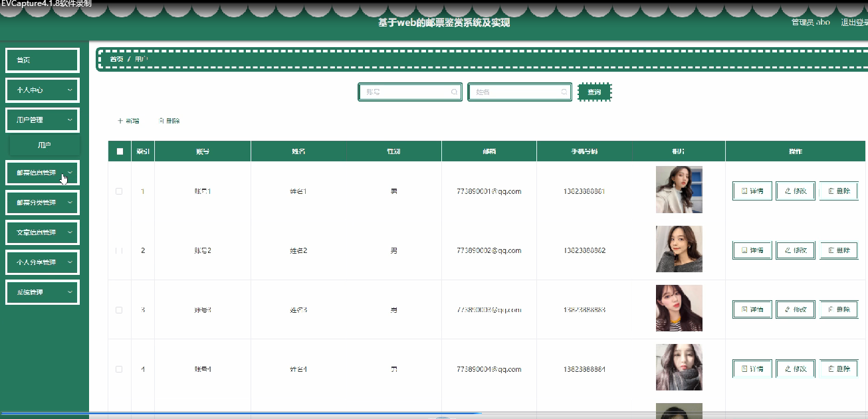Click the 姓名2 cell

pos(298,250)
